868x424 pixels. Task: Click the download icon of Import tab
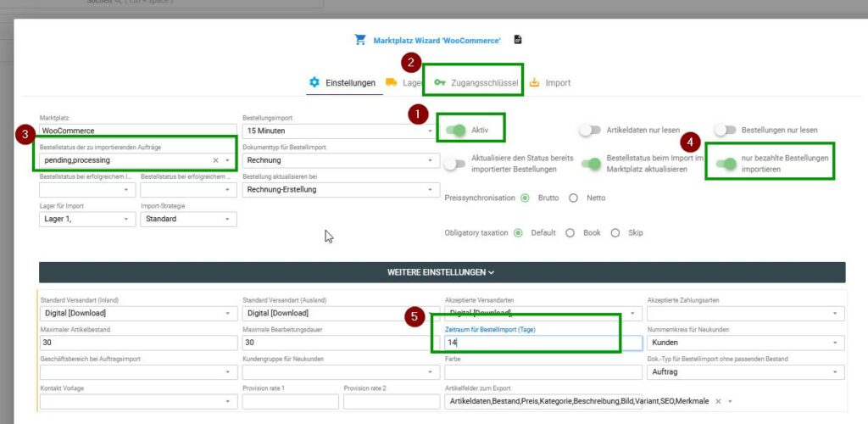534,82
